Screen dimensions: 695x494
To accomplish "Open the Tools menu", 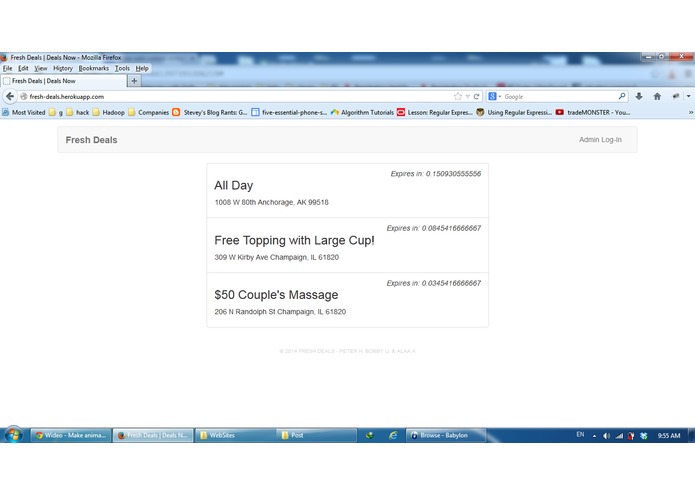I will tap(122, 68).
